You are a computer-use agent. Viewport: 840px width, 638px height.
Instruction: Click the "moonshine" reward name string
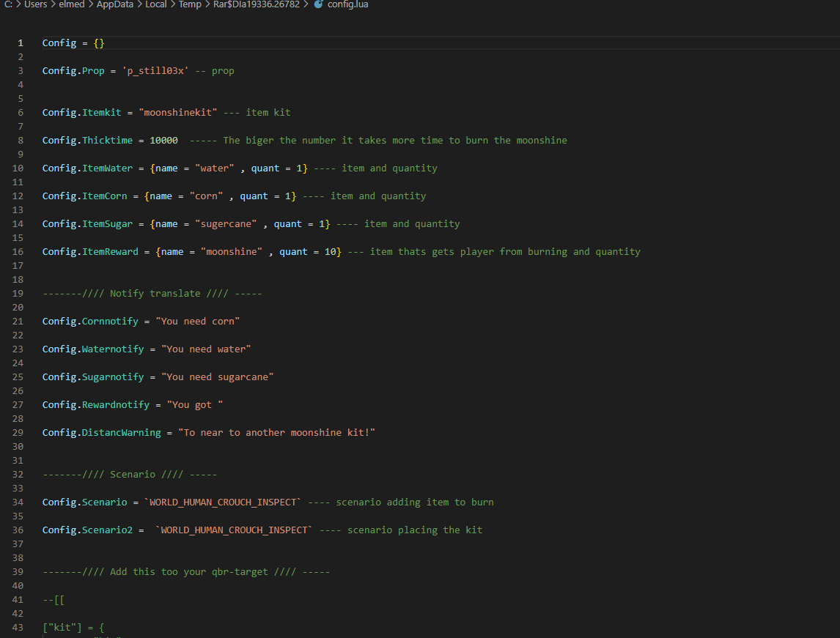(232, 251)
